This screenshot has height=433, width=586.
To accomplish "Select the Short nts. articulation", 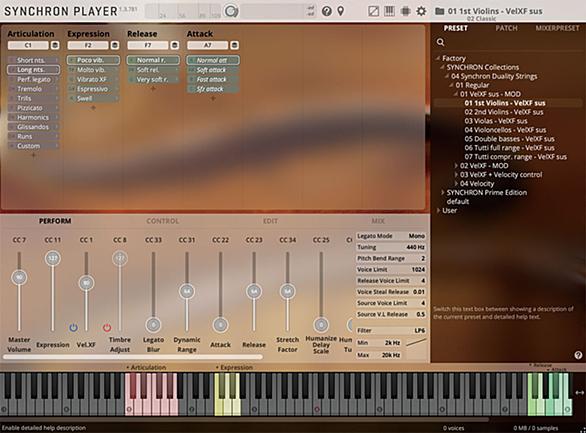I will coord(33,60).
